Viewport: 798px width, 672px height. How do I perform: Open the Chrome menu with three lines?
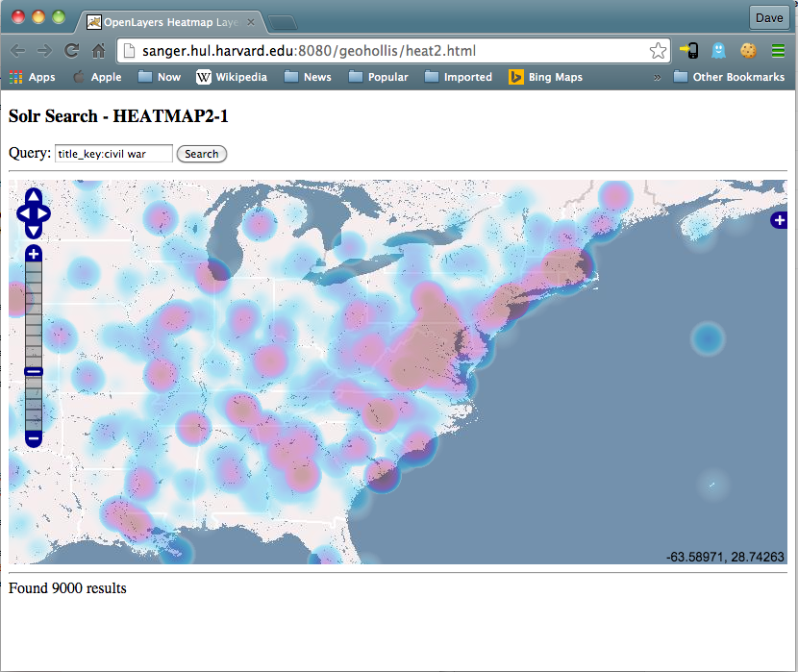click(780, 52)
